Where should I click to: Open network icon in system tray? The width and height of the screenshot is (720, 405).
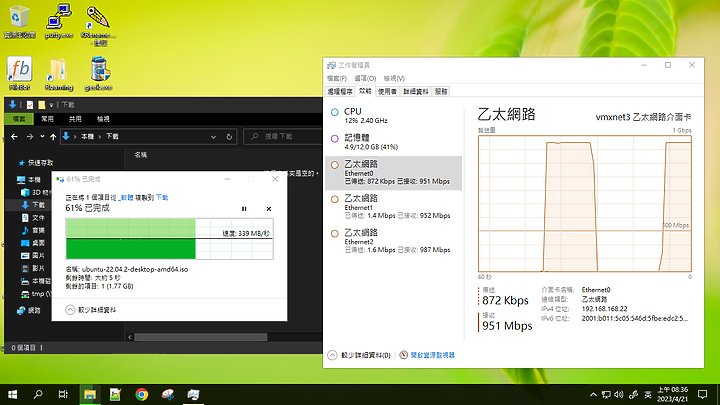point(606,394)
